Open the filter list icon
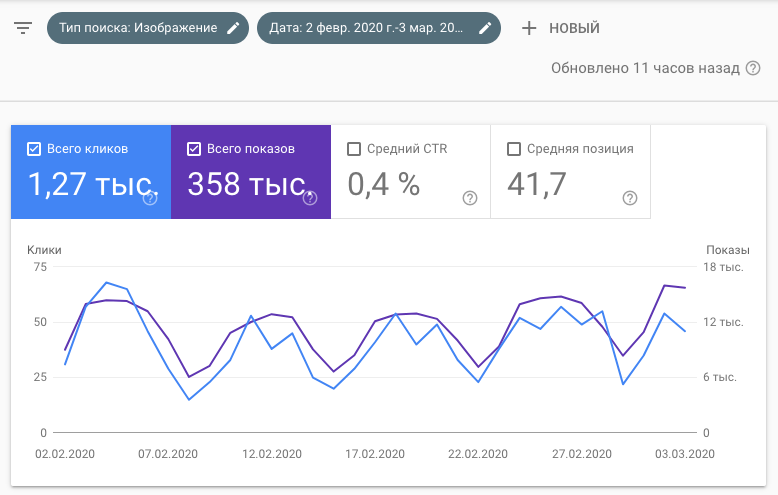 click(24, 27)
